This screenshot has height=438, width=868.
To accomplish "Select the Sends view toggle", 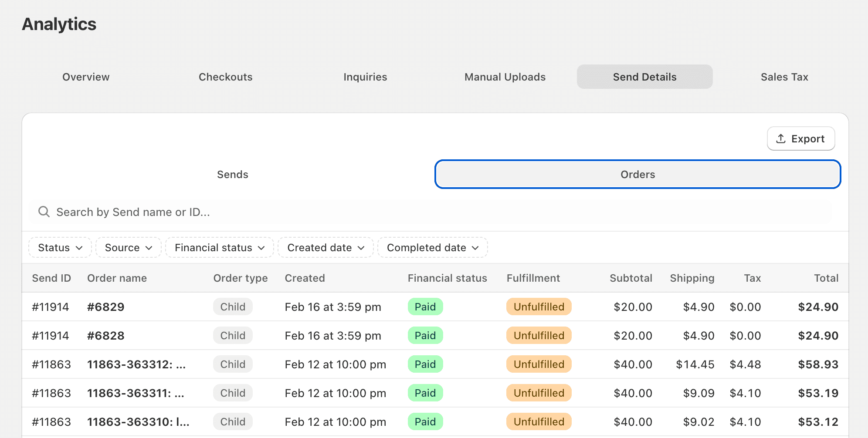I will tap(232, 175).
